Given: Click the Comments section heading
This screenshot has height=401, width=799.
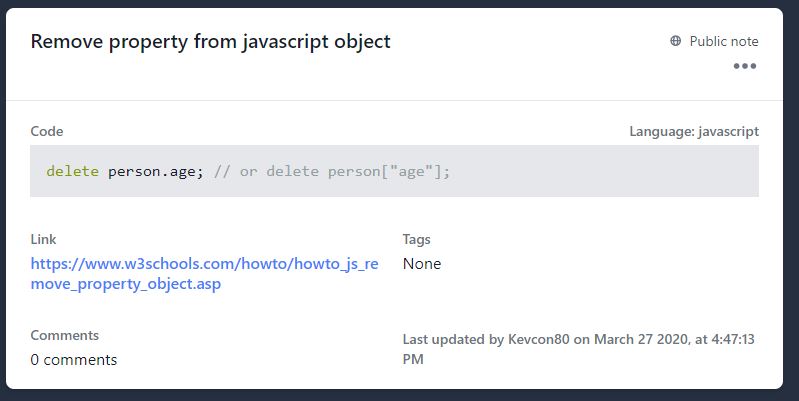Looking at the screenshot, I should tap(65, 335).
